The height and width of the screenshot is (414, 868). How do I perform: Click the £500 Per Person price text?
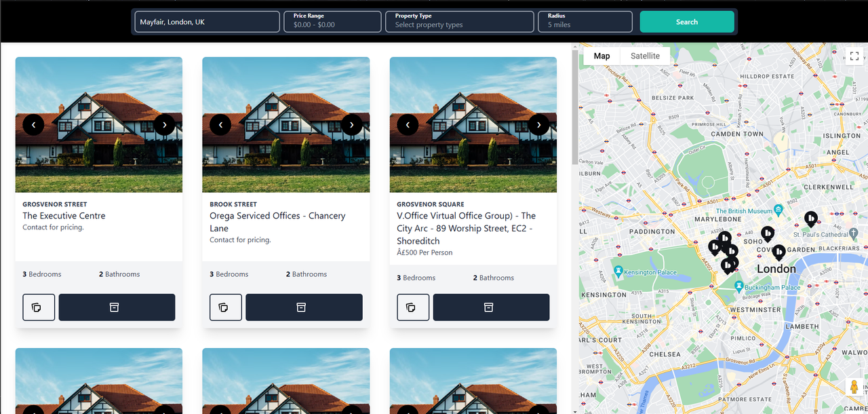425,252
